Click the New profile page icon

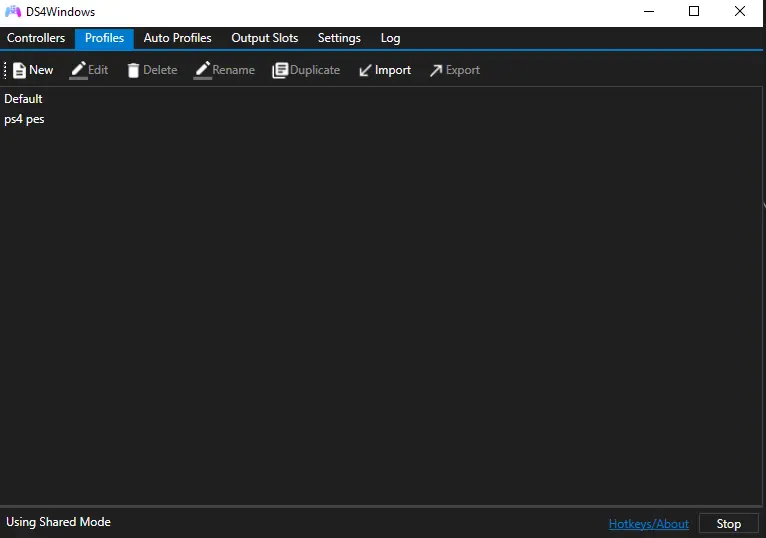coord(19,70)
